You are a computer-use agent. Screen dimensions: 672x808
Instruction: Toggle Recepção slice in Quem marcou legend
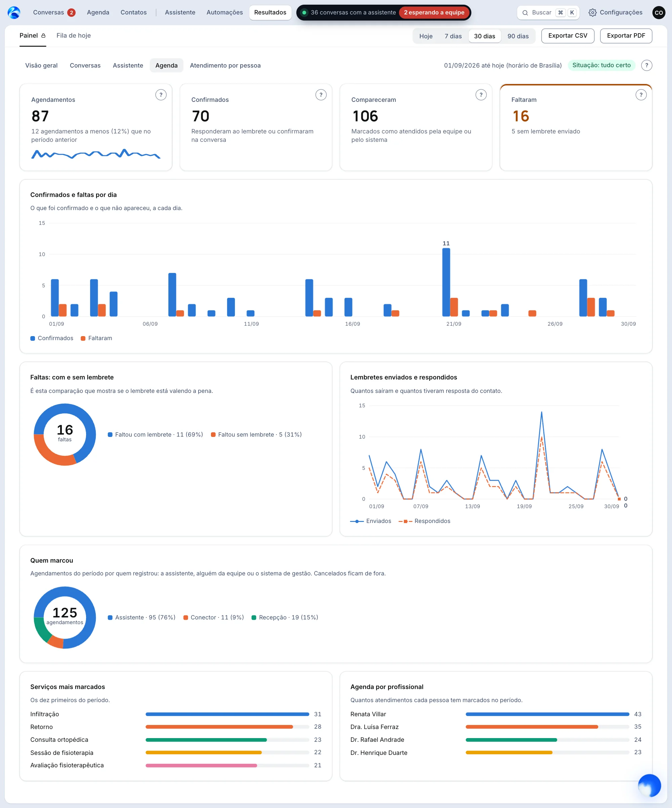(x=285, y=617)
